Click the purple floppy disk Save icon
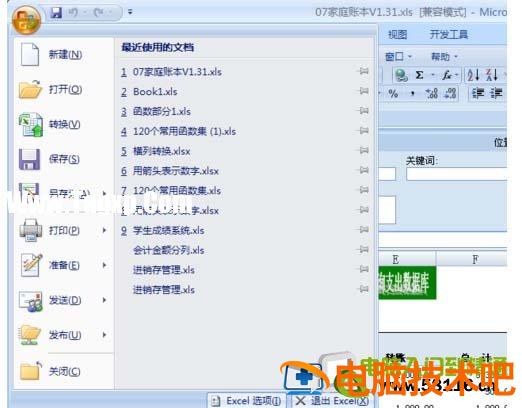This screenshot has height=408, width=522. point(29,159)
